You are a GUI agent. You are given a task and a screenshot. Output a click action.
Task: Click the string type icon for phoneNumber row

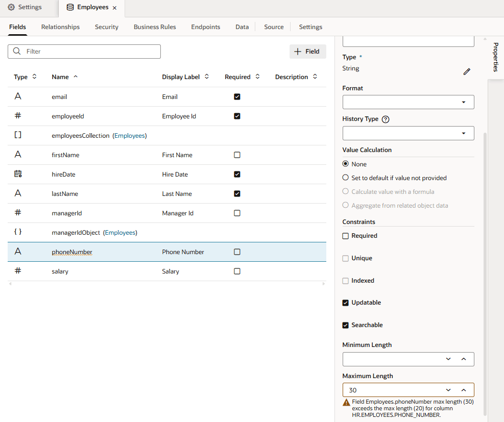click(x=18, y=251)
